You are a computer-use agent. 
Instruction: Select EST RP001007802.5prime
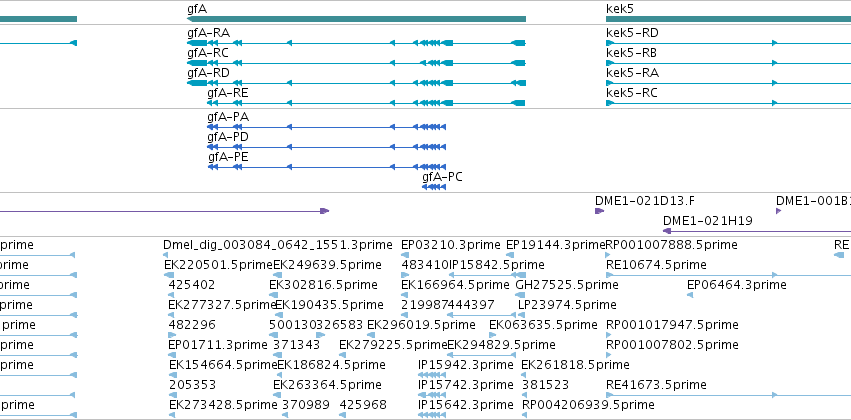672,346
